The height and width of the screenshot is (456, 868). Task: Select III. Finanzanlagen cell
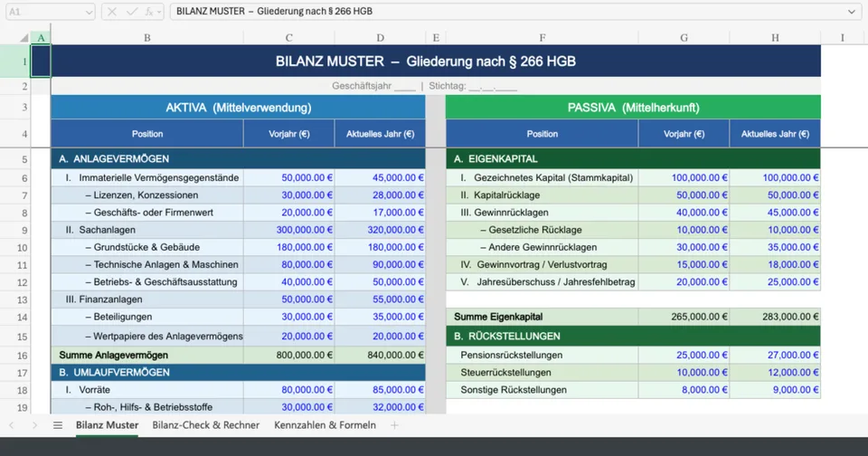point(147,299)
